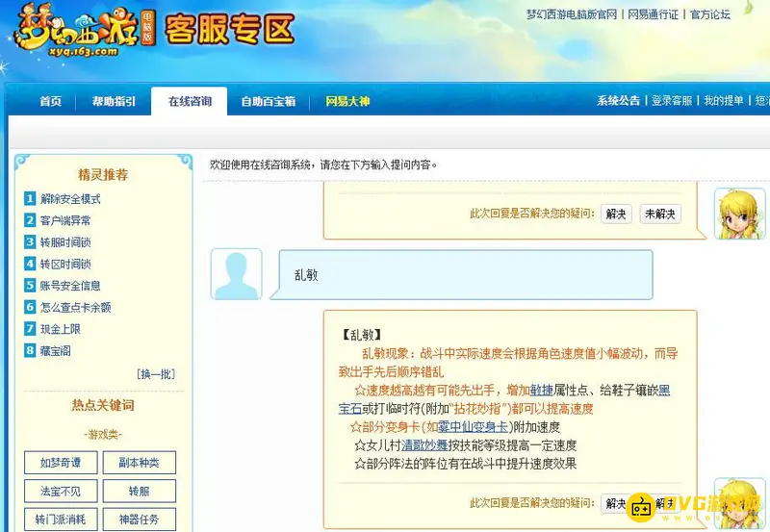Click the 精灵推荐 heading

[x=103, y=175]
